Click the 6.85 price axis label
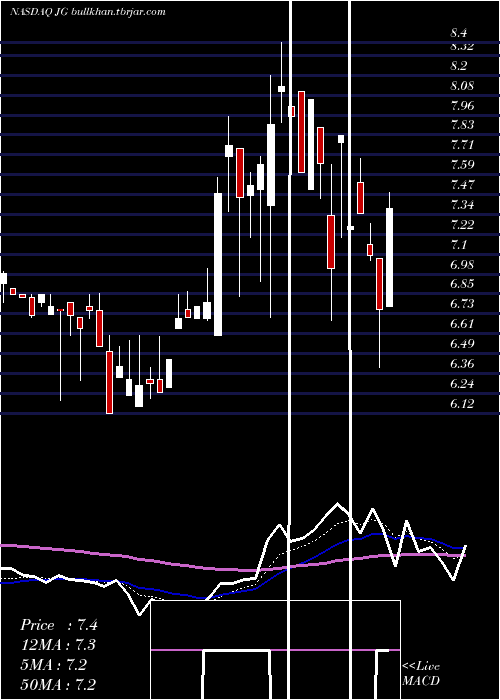Viewport: 500px width, 700px height. (x=462, y=284)
